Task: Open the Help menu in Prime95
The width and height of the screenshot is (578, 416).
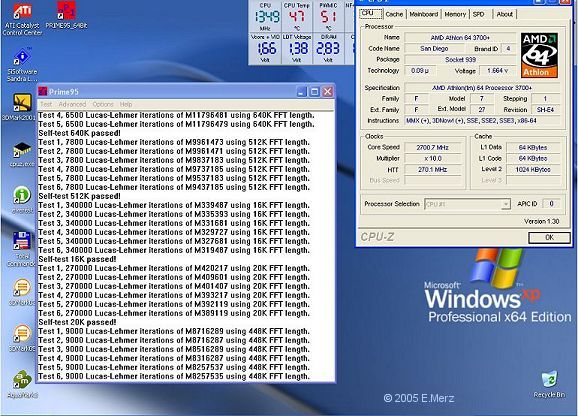Action: coord(126,104)
